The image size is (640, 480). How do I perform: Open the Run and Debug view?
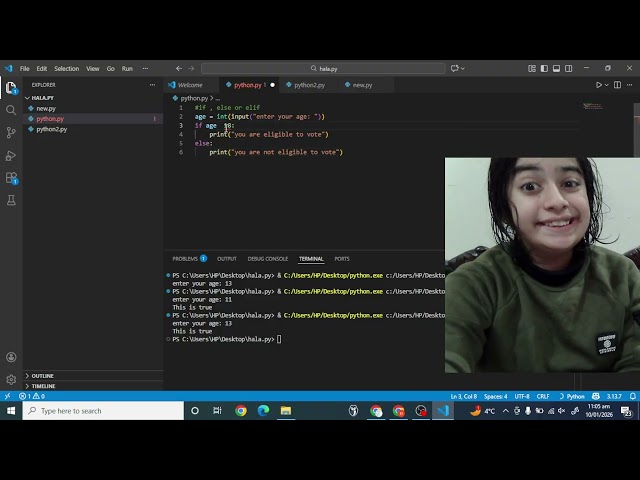point(11,156)
